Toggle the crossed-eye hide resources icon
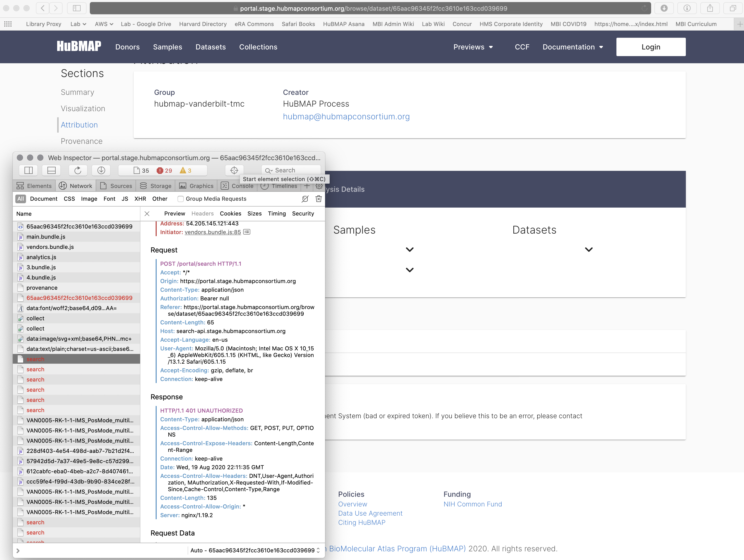The width and height of the screenshot is (744, 560). click(x=305, y=199)
